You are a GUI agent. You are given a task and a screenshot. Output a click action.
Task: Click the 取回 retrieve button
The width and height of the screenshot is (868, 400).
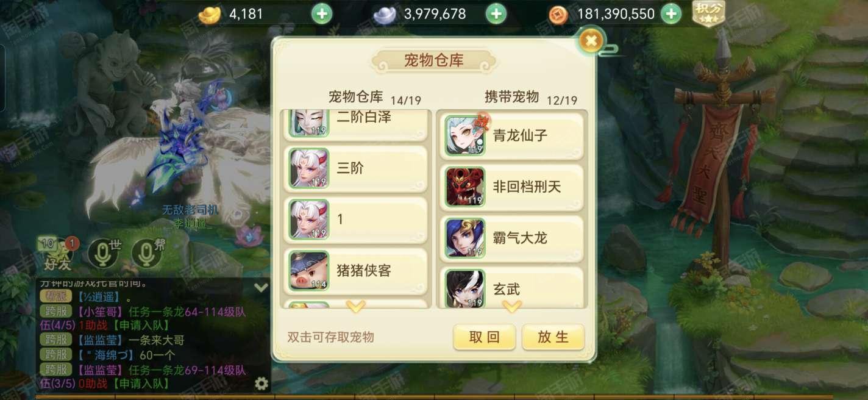pos(485,337)
